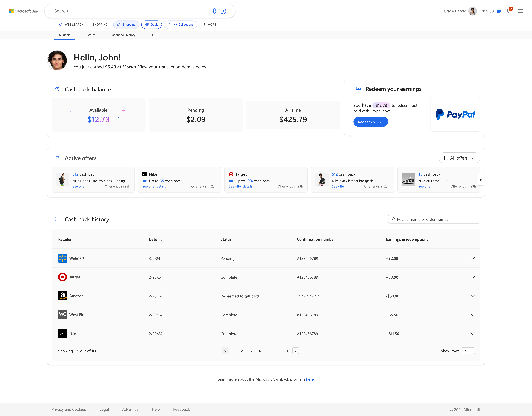Go to previous page of history
The width and height of the screenshot is (532, 416).
[225, 351]
